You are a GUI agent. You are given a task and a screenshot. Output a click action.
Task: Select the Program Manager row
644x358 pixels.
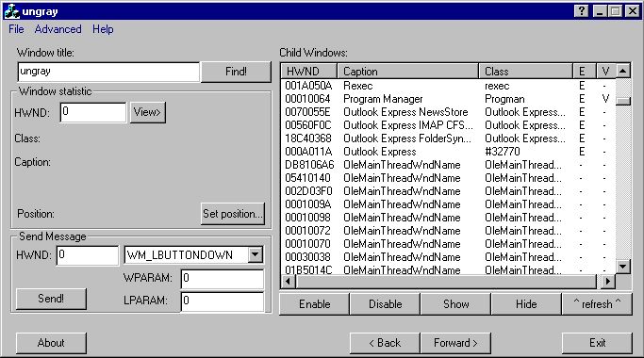pos(449,99)
